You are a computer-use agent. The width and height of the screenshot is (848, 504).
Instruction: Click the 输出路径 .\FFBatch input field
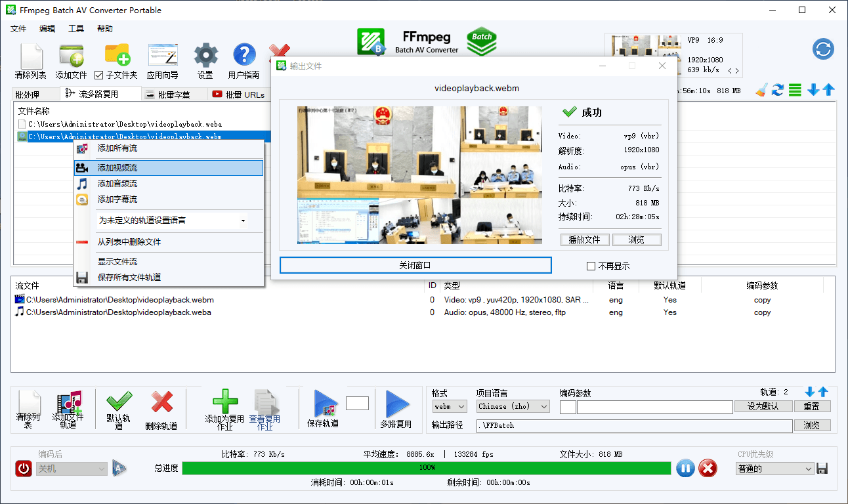click(x=634, y=425)
